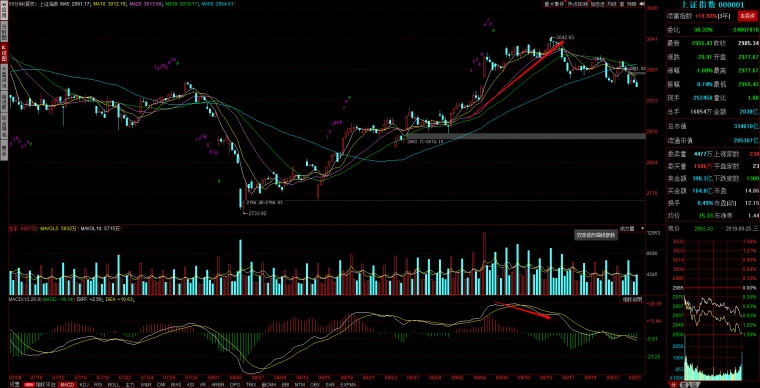
Task: Open the 综合排名 sidebar tab
Action: pyautogui.click(x=3, y=125)
